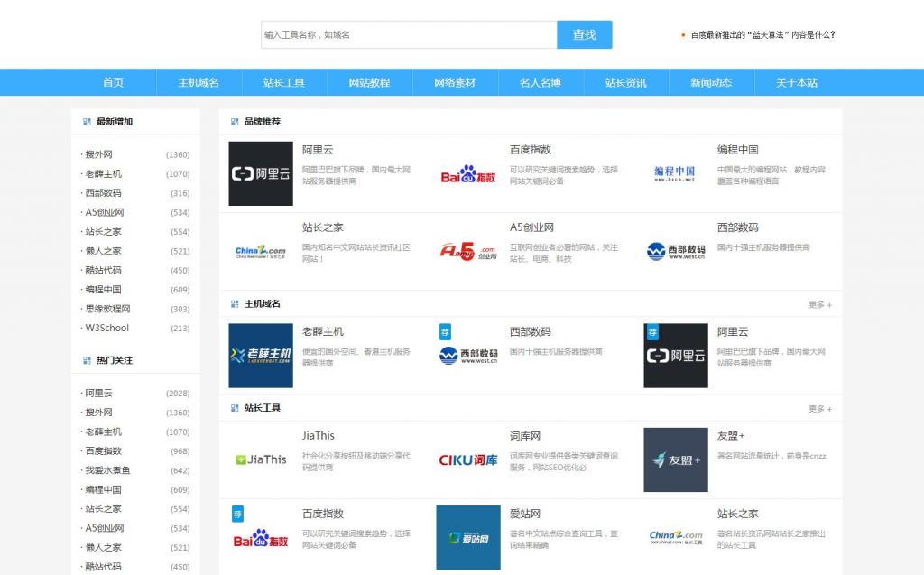Open the 西部数码 logo in 主机域名 section
The image size is (924, 575).
pos(468,356)
